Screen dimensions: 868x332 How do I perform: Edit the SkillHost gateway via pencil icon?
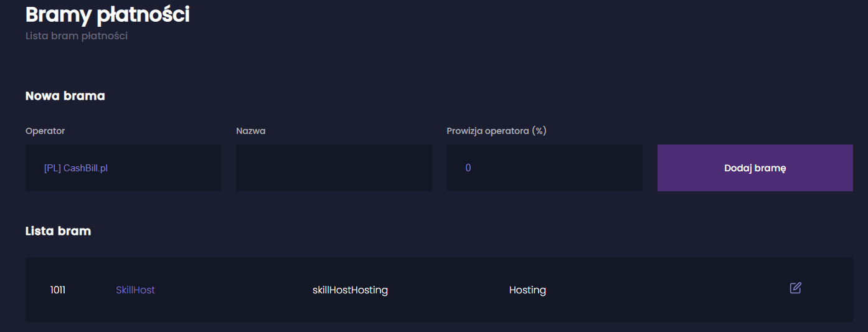pos(795,288)
